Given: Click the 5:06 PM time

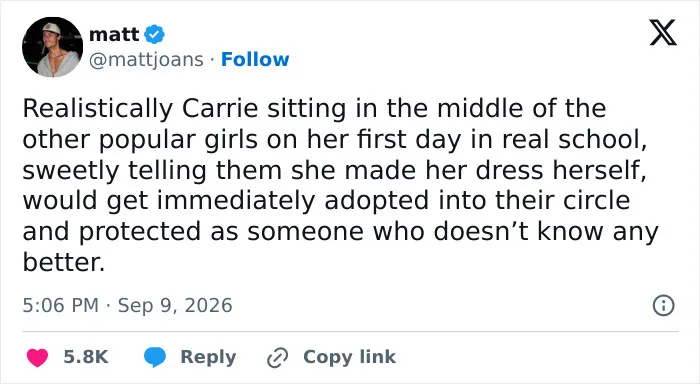Looking at the screenshot, I should pyautogui.click(x=60, y=305).
